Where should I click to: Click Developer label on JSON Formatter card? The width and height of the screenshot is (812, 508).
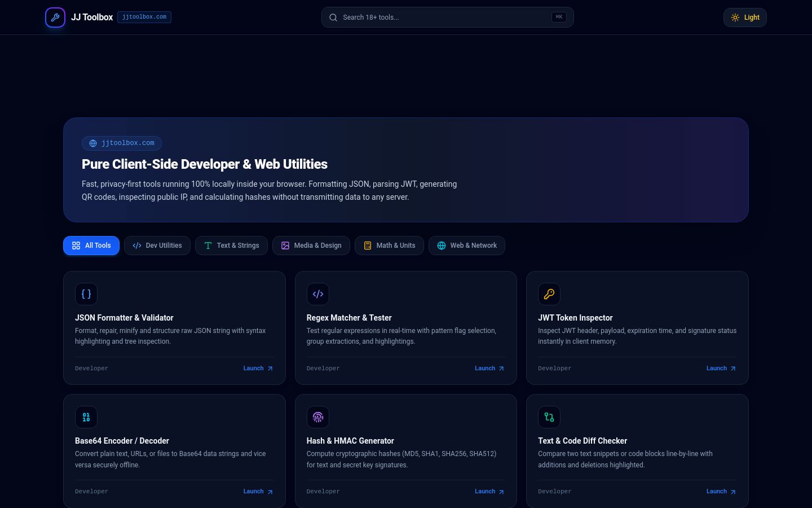[91, 369]
